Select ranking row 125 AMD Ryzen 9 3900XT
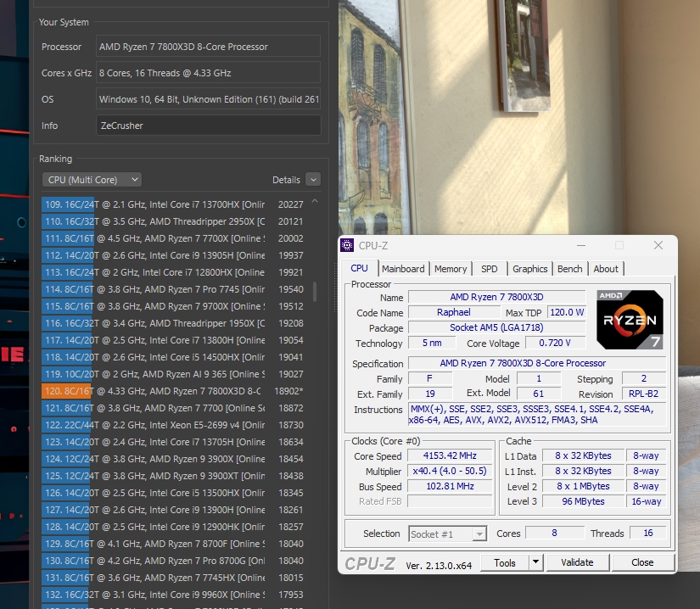The image size is (700, 609). point(173,476)
